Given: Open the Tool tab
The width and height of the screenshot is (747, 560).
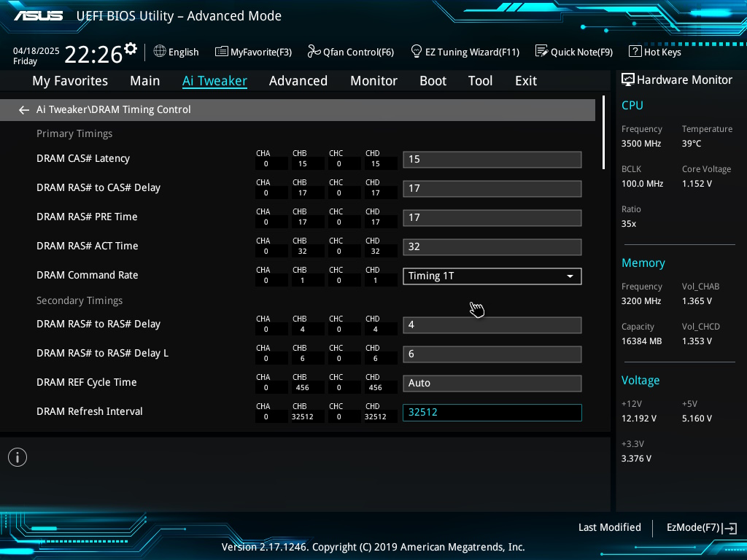Looking at the screenshot, I should [480, 81].
